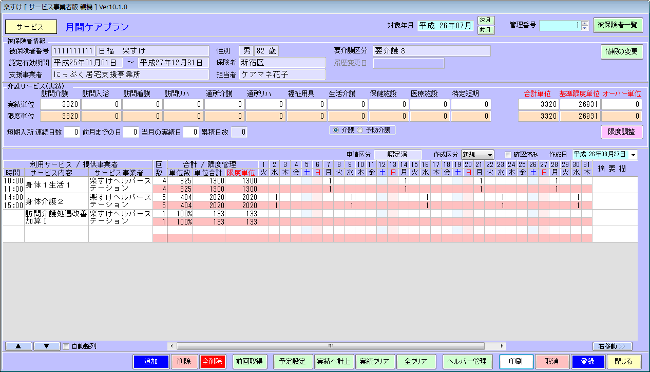Tick the checkbox beside 作成区分 dropdown
650x372 pixels.
508,155
